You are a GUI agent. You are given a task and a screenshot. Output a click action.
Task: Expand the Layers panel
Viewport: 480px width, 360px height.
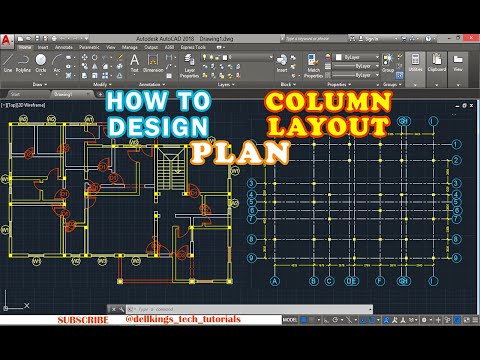[226, 85]
